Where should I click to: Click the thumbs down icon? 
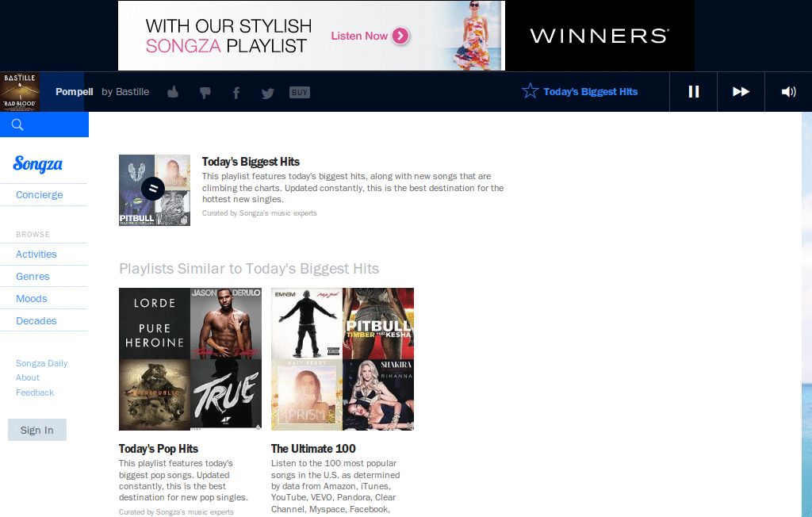tap(205, 93)
